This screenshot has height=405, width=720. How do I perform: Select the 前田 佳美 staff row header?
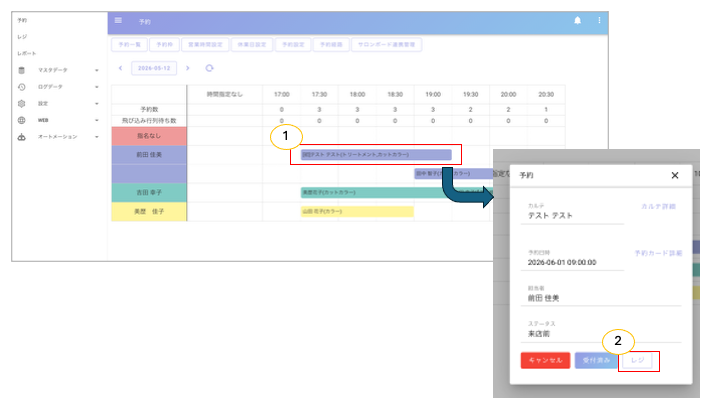coord(149,155)
